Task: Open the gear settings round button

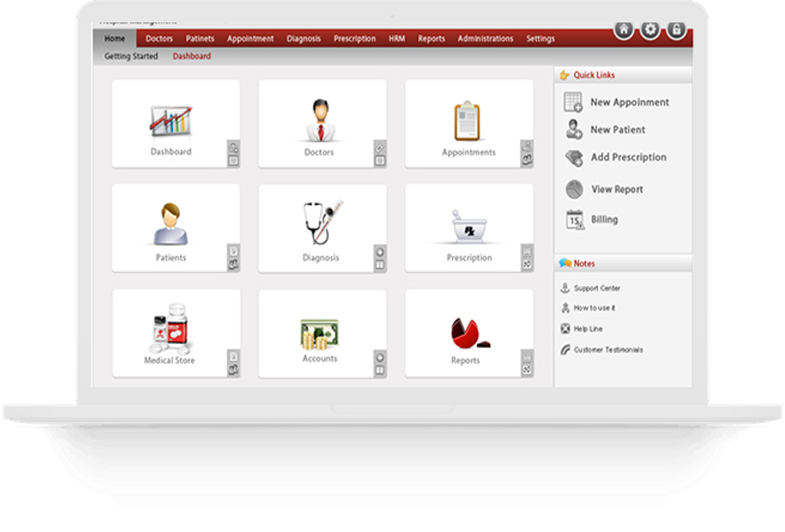Action: [x=650, y=30]
